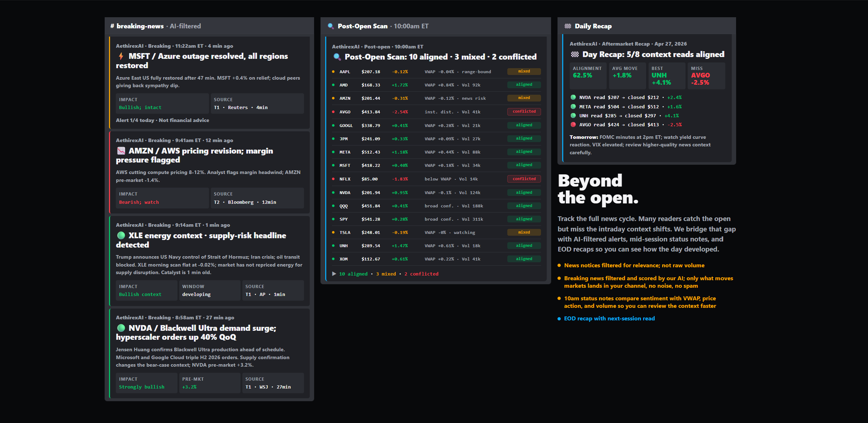Click the SPY price $541.28

(371, 219)
